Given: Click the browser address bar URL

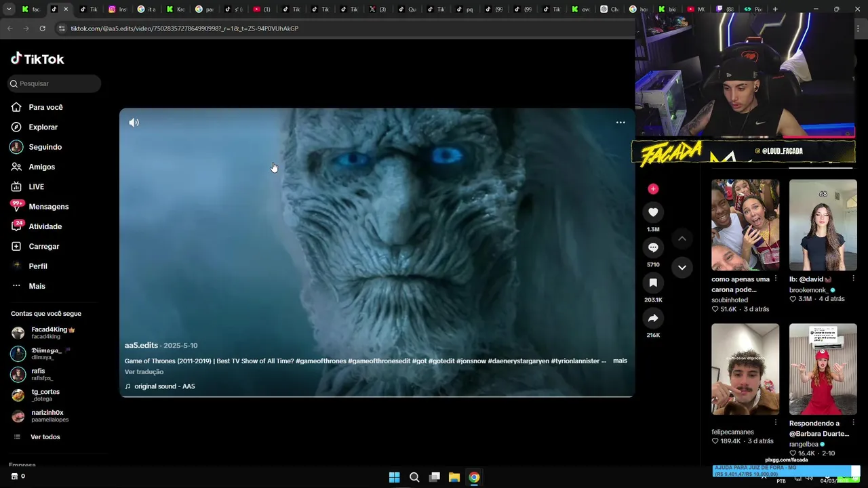Looking at the screenshot, I should 184,28.
